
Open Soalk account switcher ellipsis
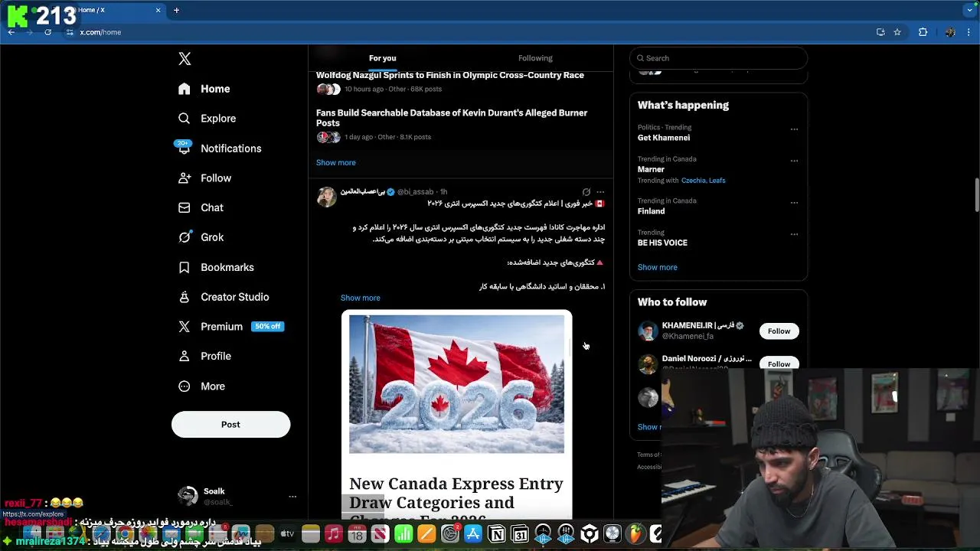pyautogui.click(x=292, y=497)
